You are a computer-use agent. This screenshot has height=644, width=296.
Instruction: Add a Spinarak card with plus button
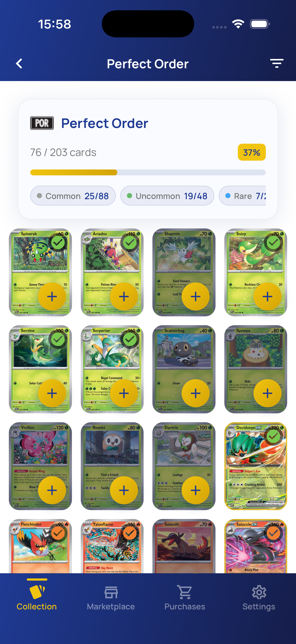[52, 296]
